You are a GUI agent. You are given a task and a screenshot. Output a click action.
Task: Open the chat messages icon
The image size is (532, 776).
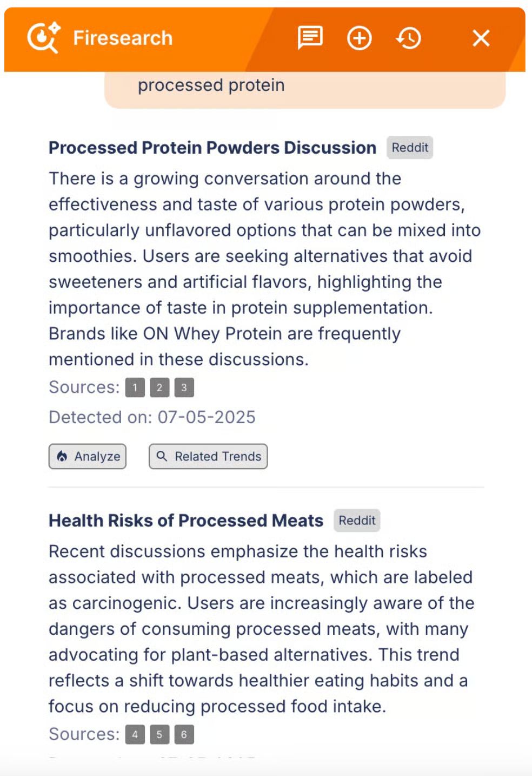pos(310,38)
